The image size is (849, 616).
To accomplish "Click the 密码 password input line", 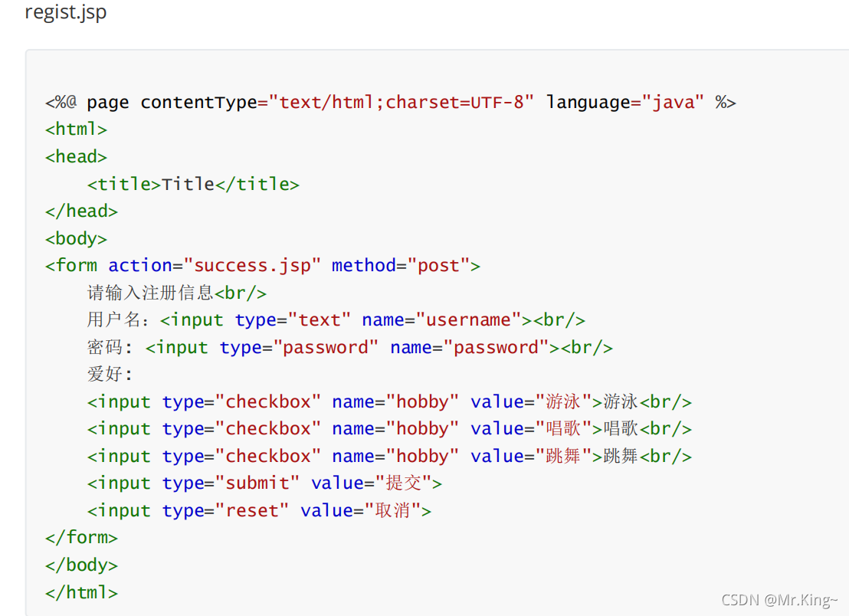I will [x=349, y=348].
